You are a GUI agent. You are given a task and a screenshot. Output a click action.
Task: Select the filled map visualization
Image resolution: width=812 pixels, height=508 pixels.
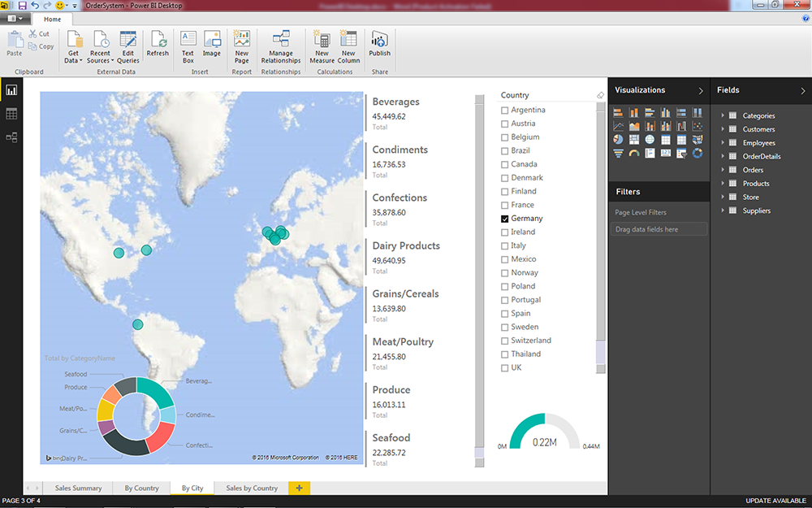click(x=698, y=140)
